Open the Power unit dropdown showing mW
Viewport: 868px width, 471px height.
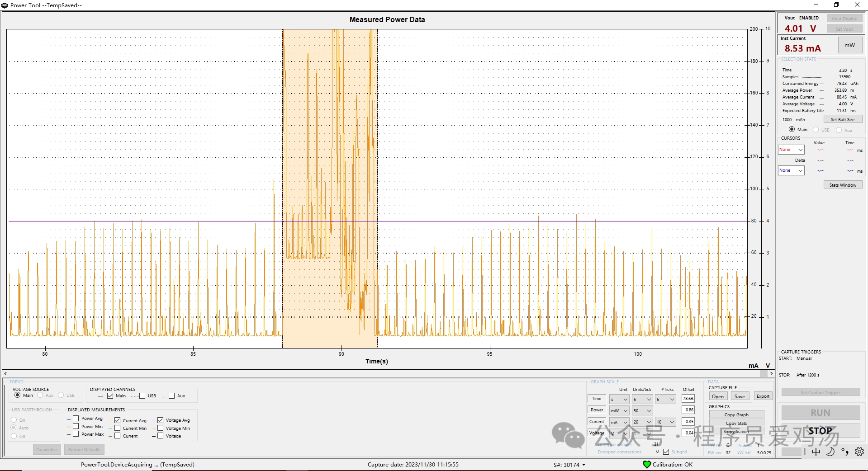(x=619, y=410)
